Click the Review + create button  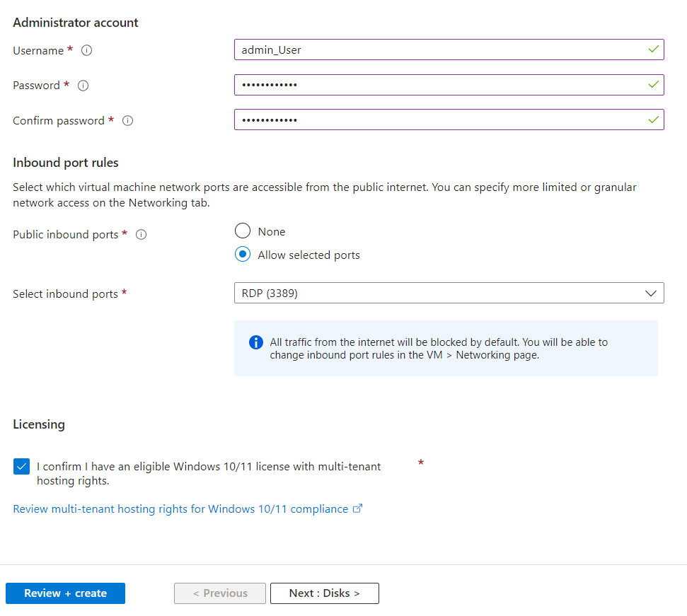65,593
